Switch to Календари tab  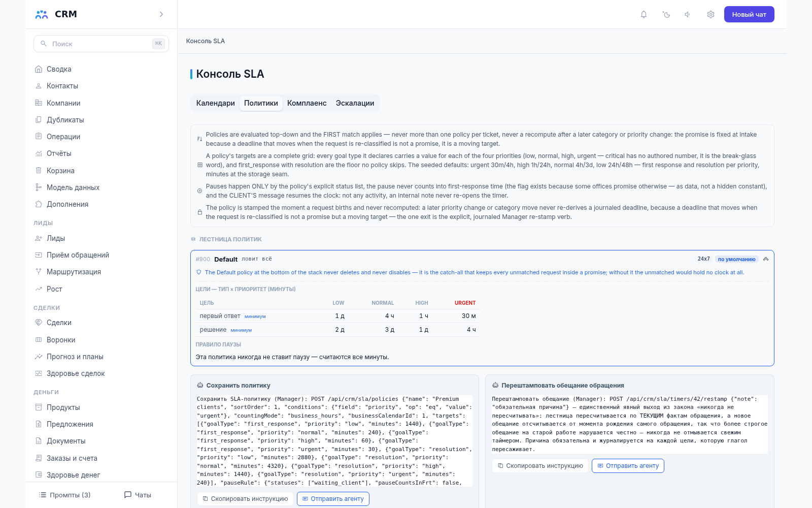point(216,103)
